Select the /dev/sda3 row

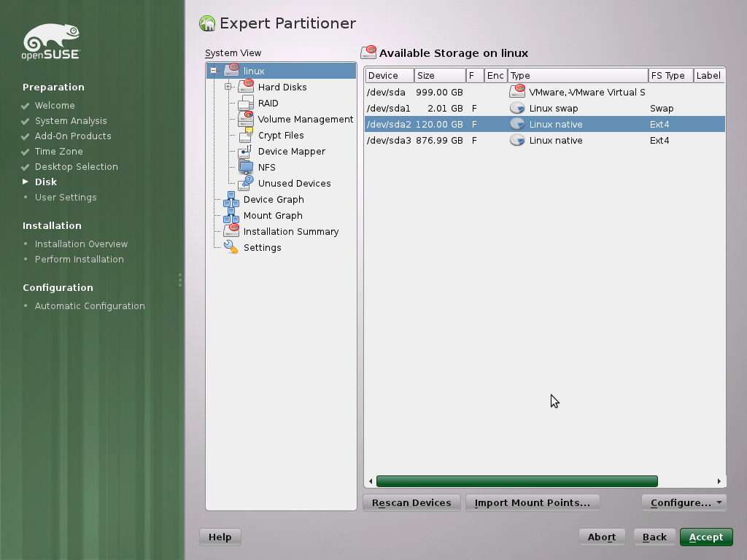pos(545,141)
